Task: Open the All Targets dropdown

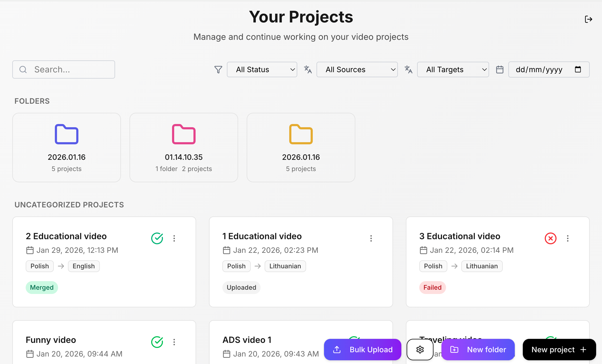Action: point(453,69)
